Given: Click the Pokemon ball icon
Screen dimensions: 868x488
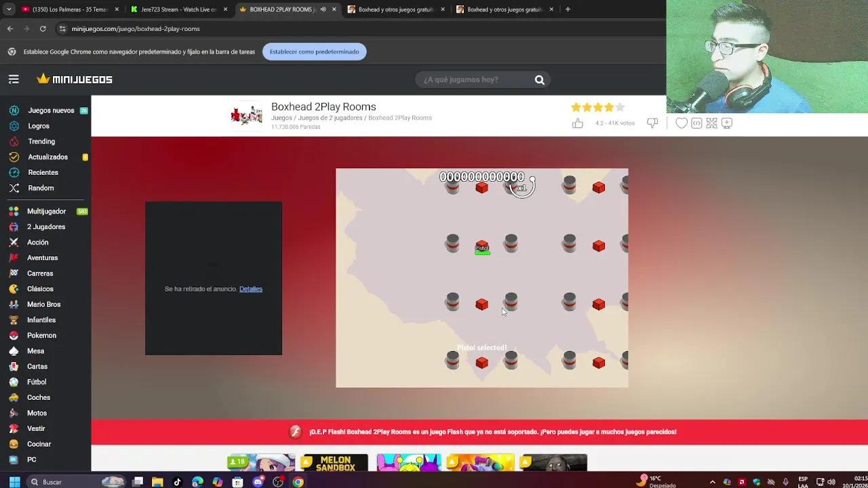Looking at the screenshot, I should (x=14, y=335).
